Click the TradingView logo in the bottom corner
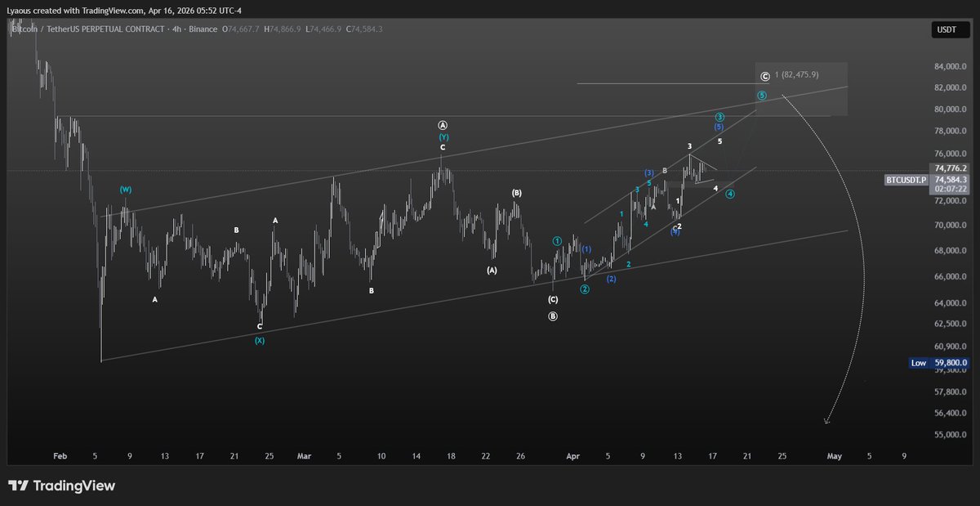 coord(62,486)
